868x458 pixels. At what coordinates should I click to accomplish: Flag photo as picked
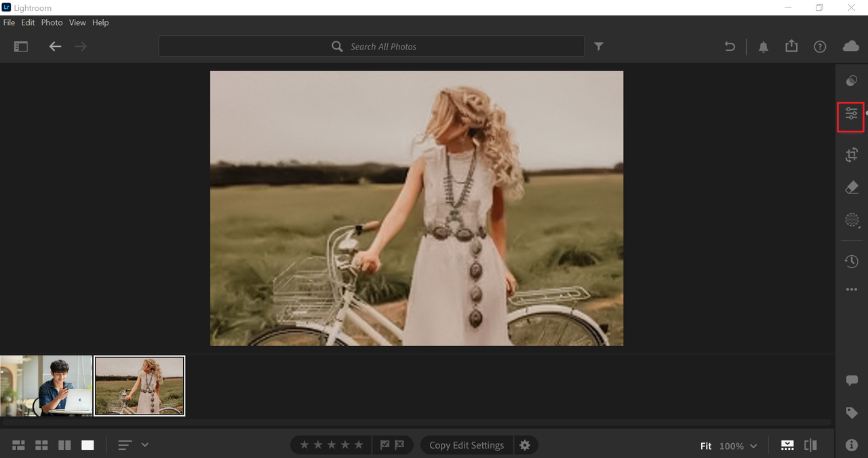click(x=385, y=445)
